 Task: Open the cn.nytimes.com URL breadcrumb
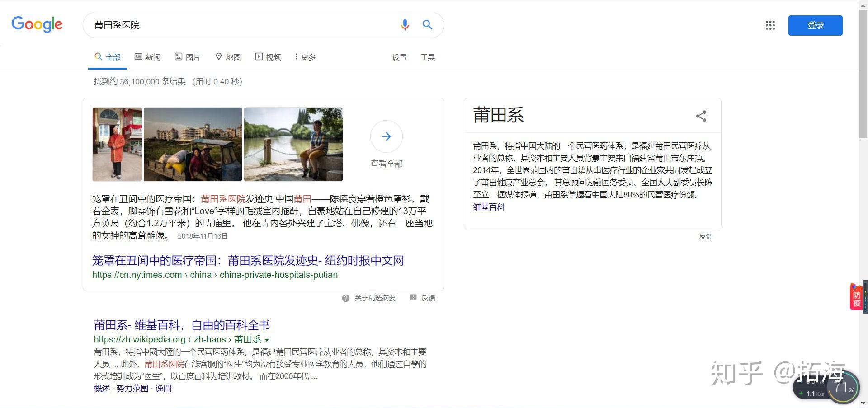(x=215, y=275)
